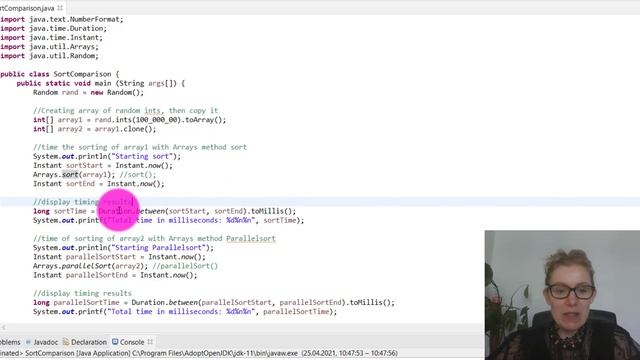
Task: Click the presenter webcam video overlay
Action: click(562, 295)
